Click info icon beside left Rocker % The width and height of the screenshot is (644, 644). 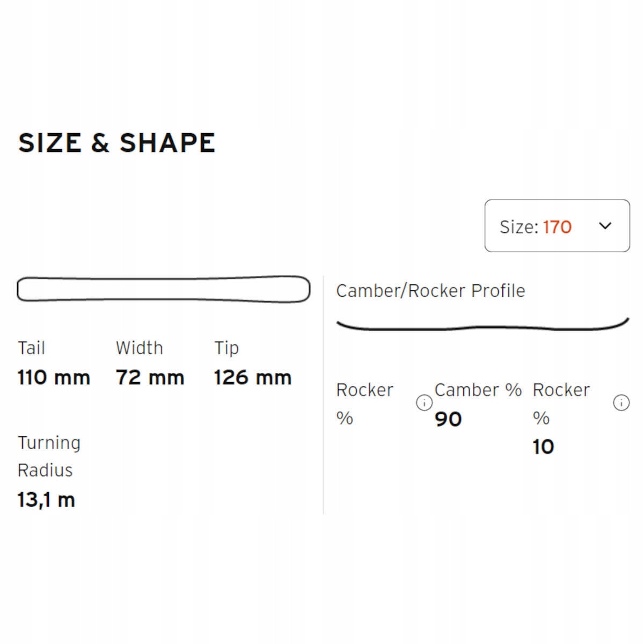424,402
